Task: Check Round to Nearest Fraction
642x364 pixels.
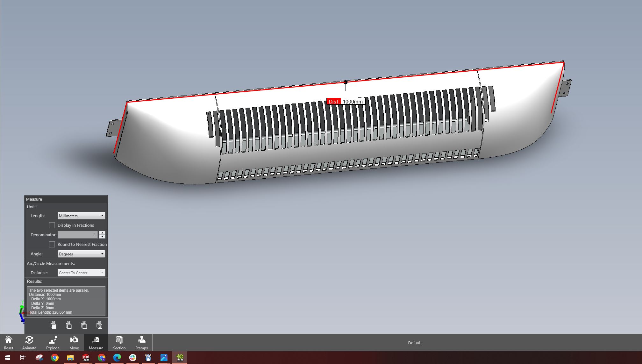Action: [52, 244]
